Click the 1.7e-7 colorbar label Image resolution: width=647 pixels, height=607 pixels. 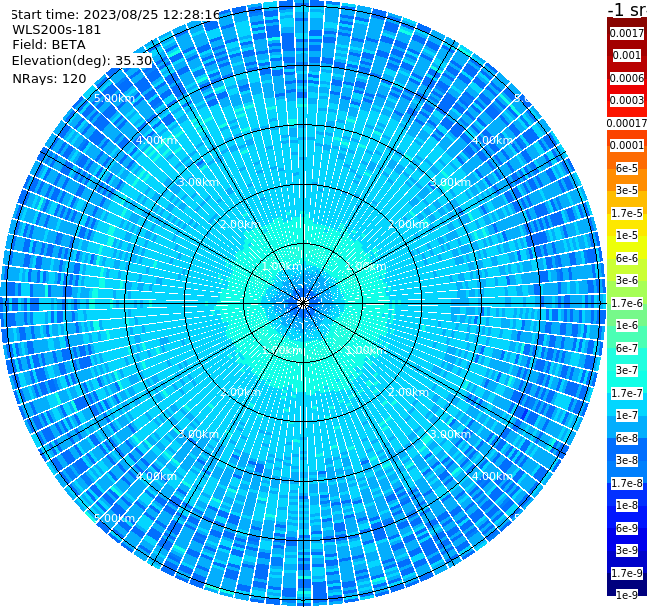627,393
